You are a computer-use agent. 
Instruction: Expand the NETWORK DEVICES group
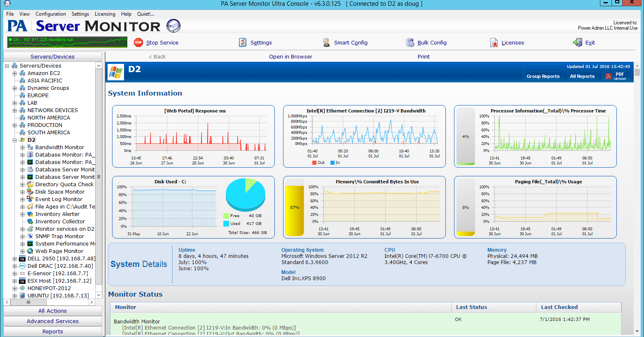point(15,110)
